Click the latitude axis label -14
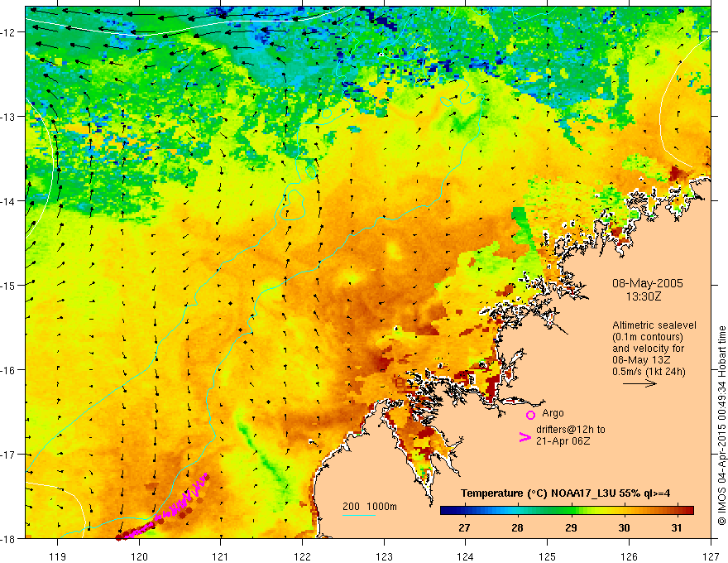Image resolution: width=728 pixels, height=563 pixels. pos(9,201)
